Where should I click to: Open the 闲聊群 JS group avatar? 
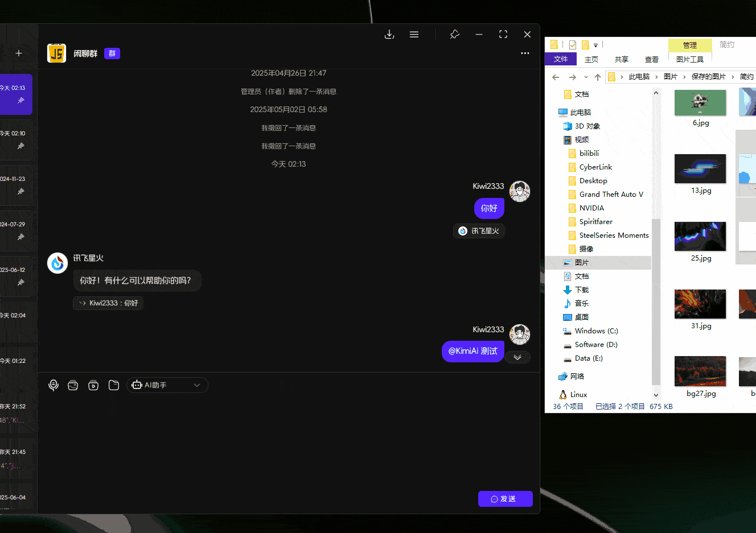coord(56,53)
